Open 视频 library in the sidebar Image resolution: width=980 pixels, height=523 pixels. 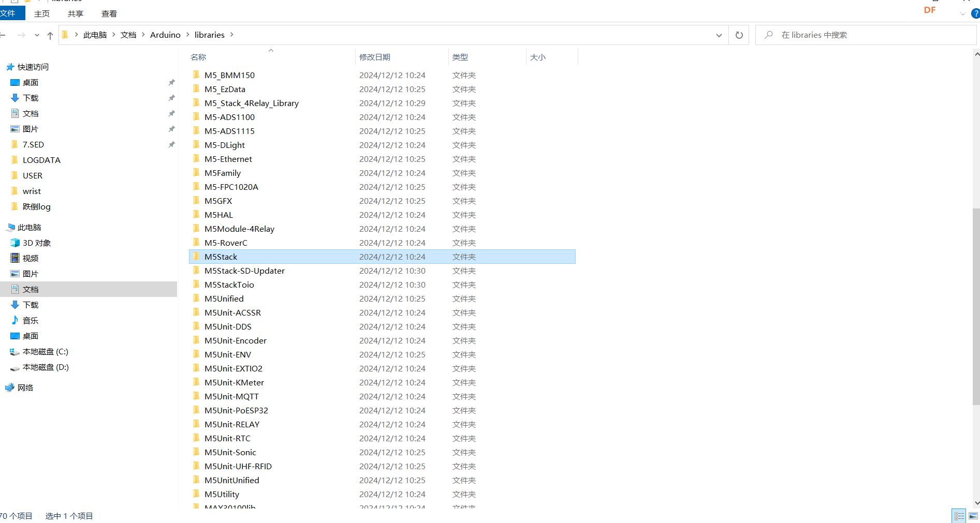click(30, 258)
